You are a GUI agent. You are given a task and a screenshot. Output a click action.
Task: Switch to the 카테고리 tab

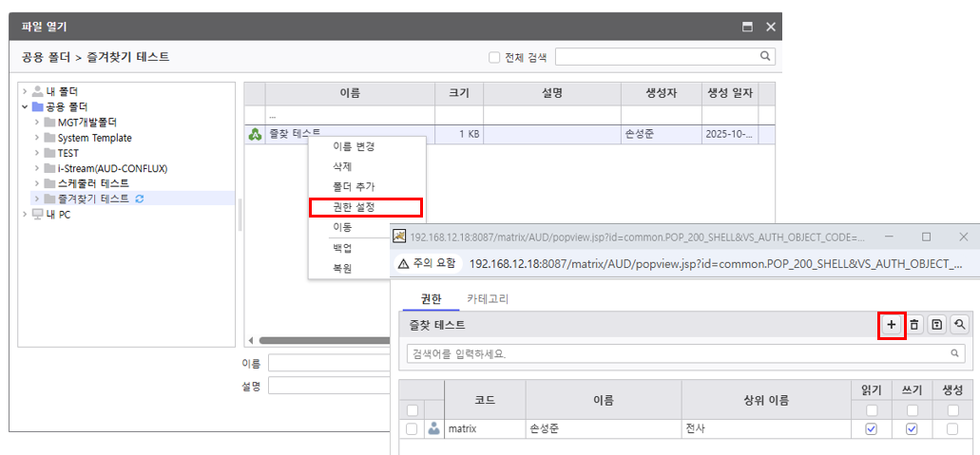click(487, 298)
